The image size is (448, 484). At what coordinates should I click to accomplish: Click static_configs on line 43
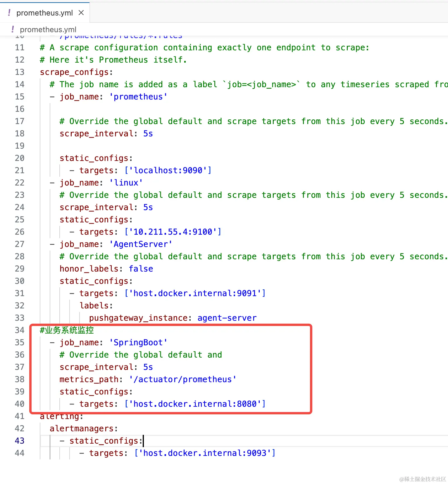104,441
